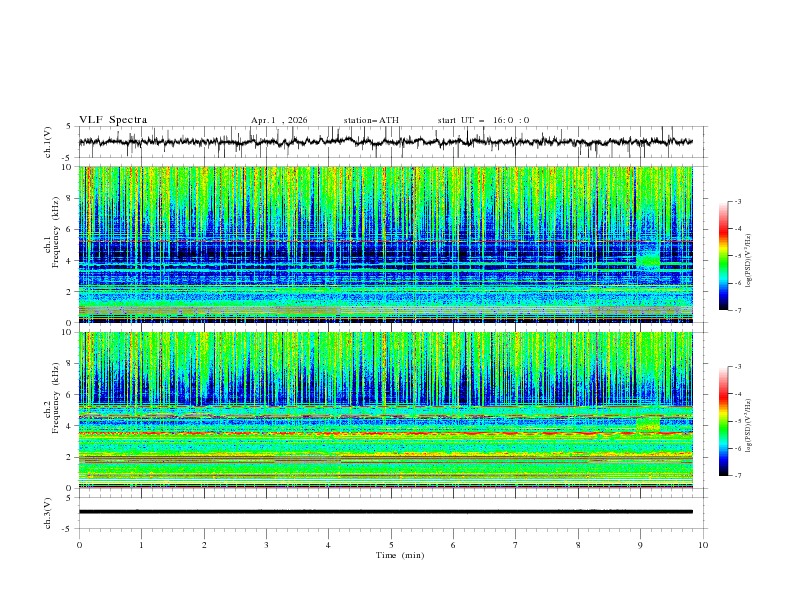Screen dimensions: 792x612
Task: Click the time axis tick label "5"
Action: coord(391,545)
